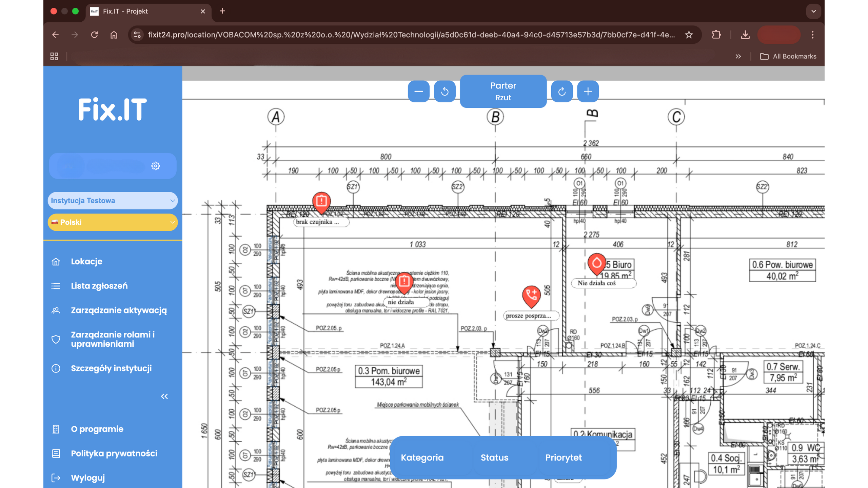Screen dimensions: 868x488
Task: Go to Lokacje
Action: 86,261
